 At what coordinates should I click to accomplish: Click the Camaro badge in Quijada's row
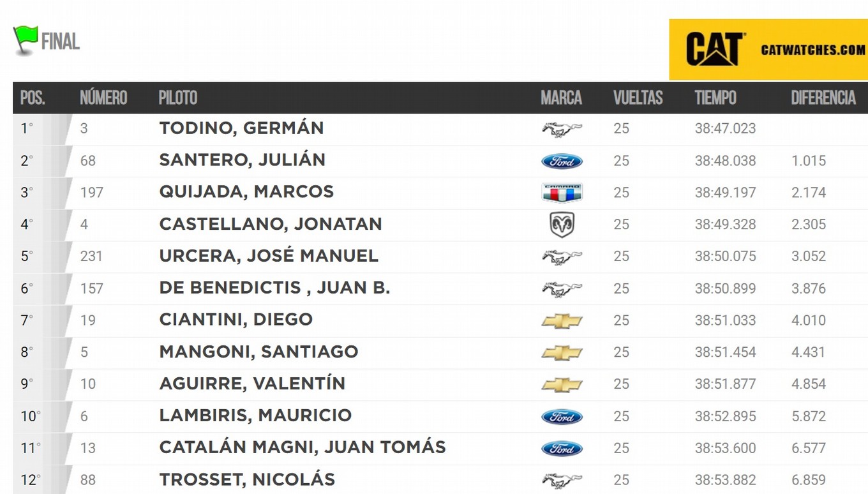click(x=562, y=193)
